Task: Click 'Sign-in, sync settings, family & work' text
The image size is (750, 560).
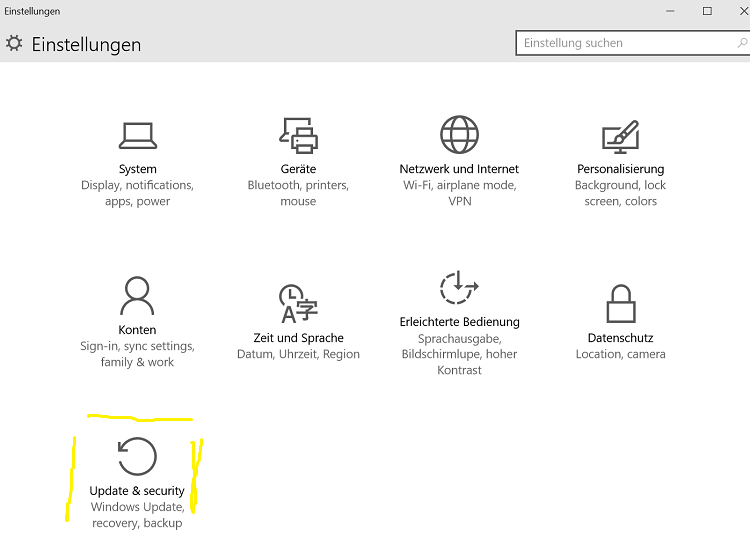Action: coord(137,354)
